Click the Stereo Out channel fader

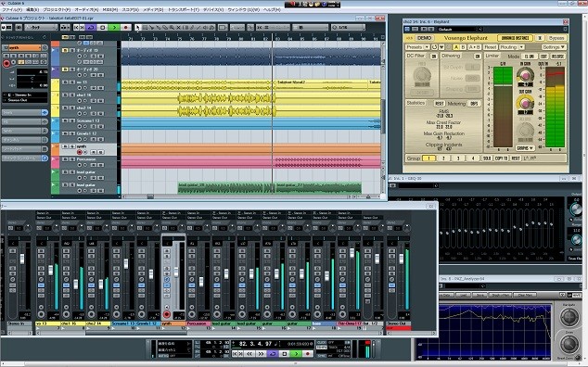click(402, 259)
